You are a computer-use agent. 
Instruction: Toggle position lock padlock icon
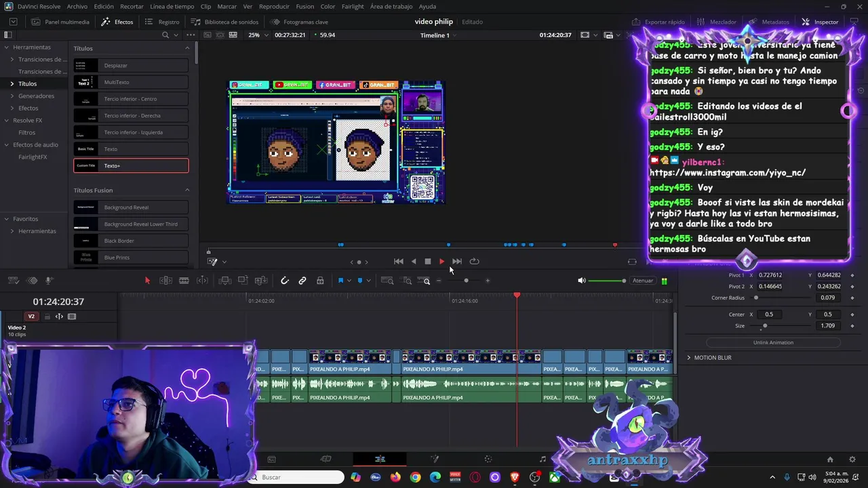pos(320,281)
